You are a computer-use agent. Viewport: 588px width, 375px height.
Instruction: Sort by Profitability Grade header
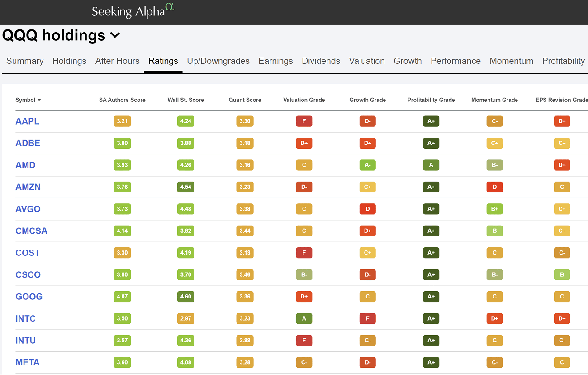click(x=431, y=100)
